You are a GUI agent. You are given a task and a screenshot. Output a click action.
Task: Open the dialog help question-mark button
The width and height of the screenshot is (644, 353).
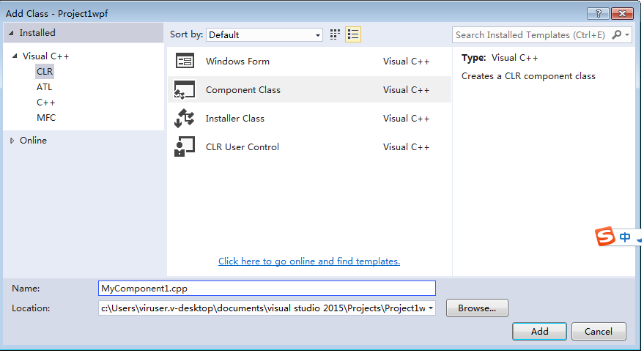pyautogui.click(x=598, y=13)
